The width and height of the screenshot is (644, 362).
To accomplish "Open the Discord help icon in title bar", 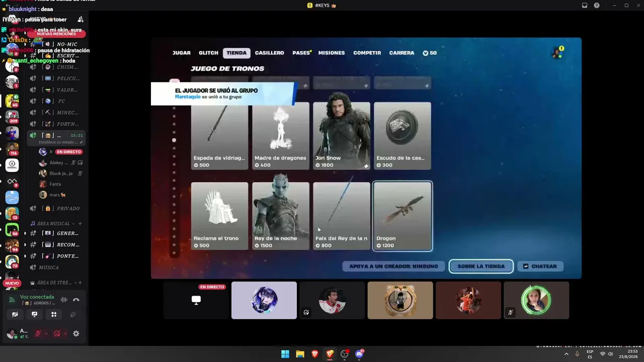I will 597,6.
